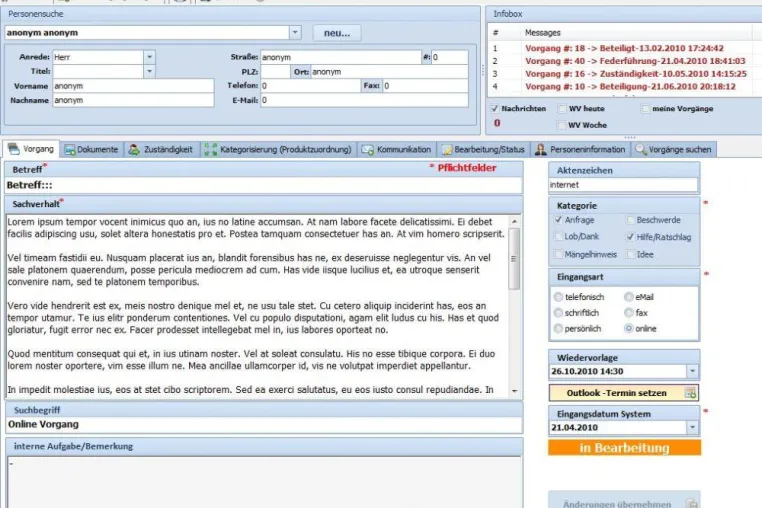Click Änderungen übernehmen button

point(624,501)
